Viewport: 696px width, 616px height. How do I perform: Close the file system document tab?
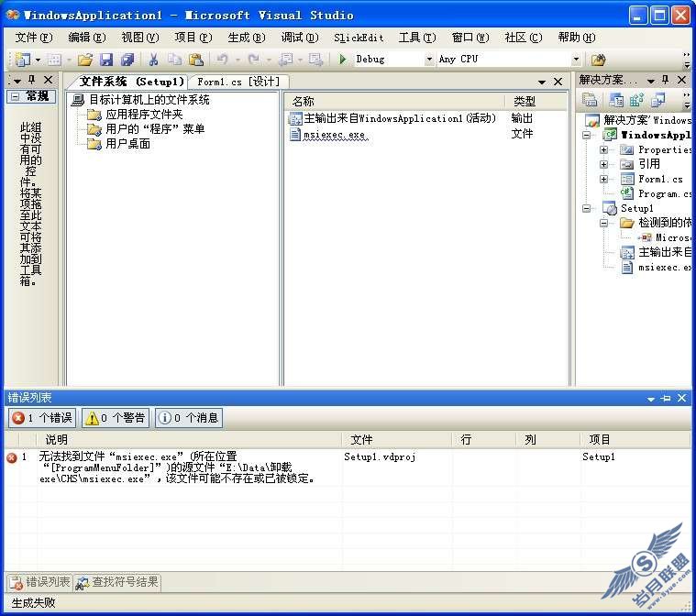558,82
